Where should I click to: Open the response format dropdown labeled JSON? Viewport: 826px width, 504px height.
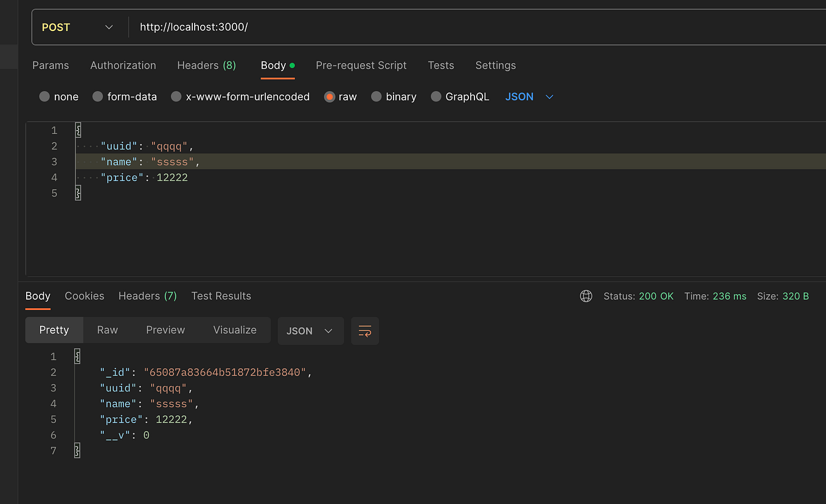pyautogui.click(x=310, y=331)
